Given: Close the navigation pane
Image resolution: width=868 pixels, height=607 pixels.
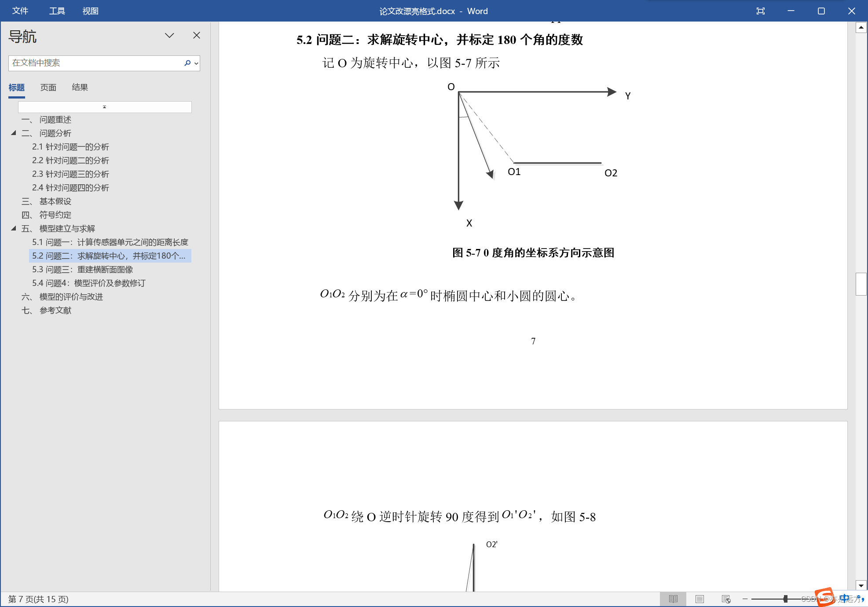Looking at the screenshot, I should pos(197,35).
